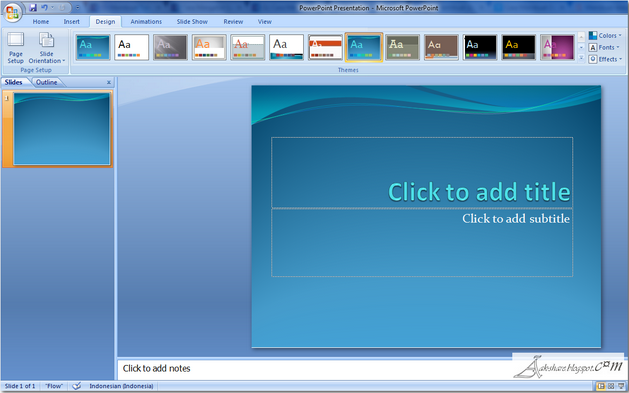Click the 'Click to add subtitle' placeholder
The height and width of the screenshot is (393, 629).
tap(422, 242)
